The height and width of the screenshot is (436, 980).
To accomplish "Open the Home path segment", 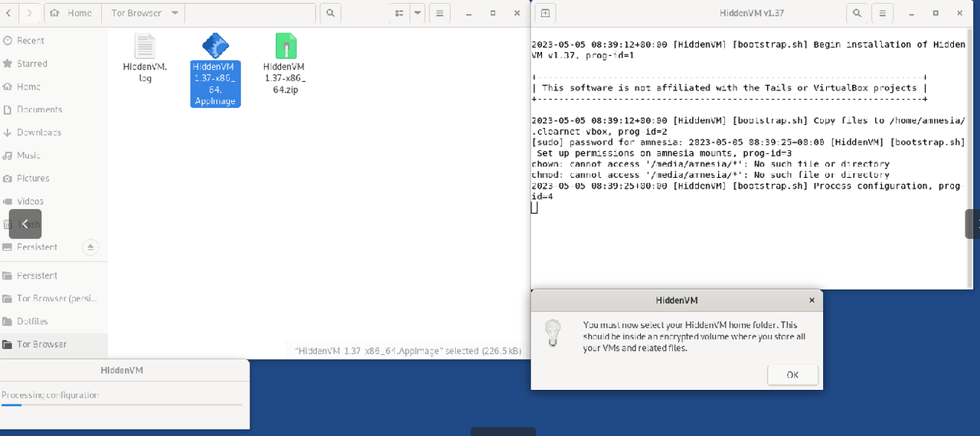I will pyautogui.click(x=73, y=13).
